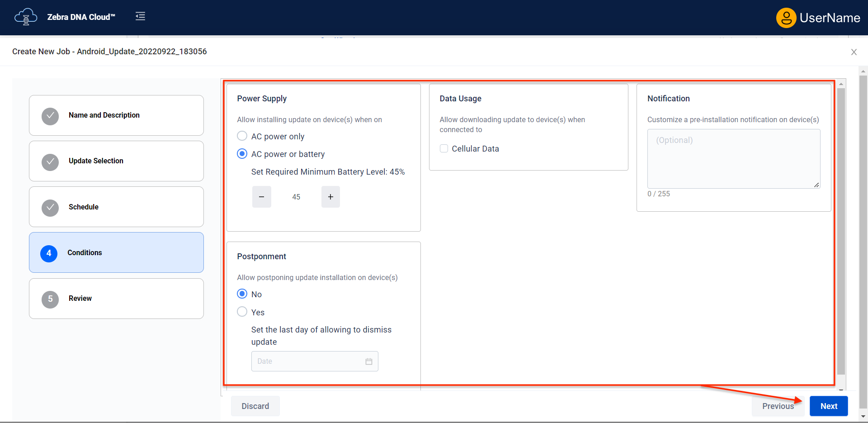Open the UserName profile avatar
Viewport: 868px width, 423px height.
tap(786, 18)
